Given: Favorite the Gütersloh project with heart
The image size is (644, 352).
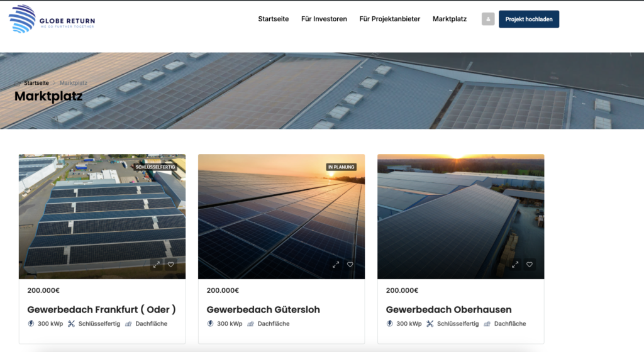Looking at the screenshot, I should (350, 265).
